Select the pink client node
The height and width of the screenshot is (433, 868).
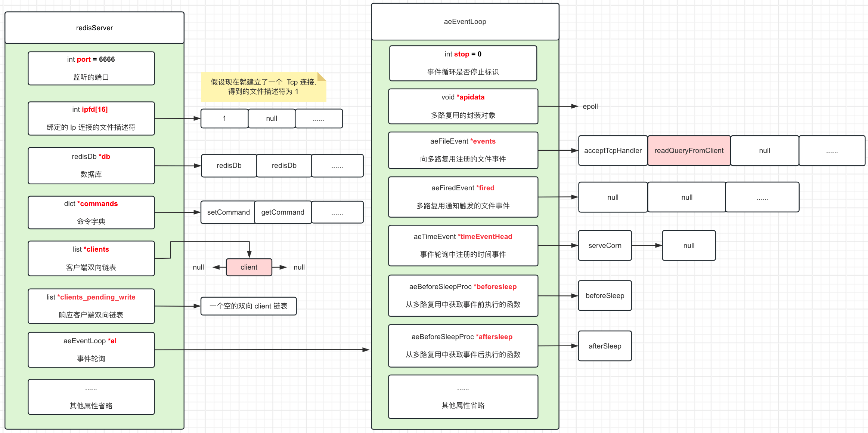pos(249,267)
